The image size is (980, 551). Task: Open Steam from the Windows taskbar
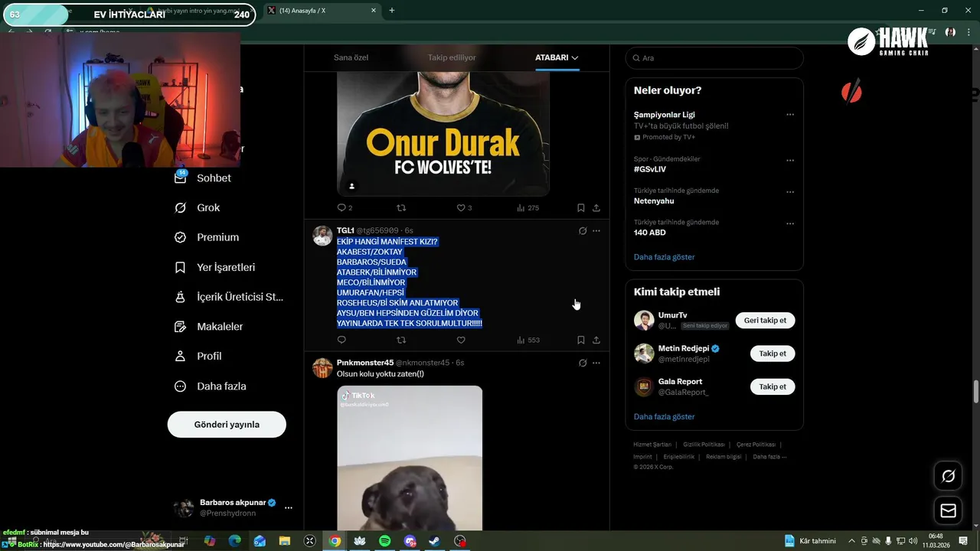click(x=434, y=541)
